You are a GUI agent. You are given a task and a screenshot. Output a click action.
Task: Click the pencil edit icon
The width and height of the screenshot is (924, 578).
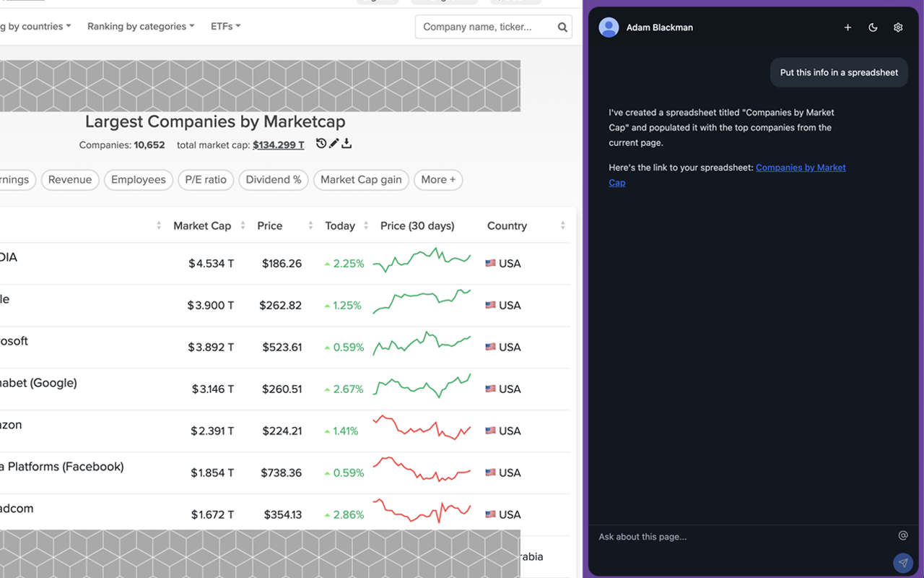(x=334, y=144)
